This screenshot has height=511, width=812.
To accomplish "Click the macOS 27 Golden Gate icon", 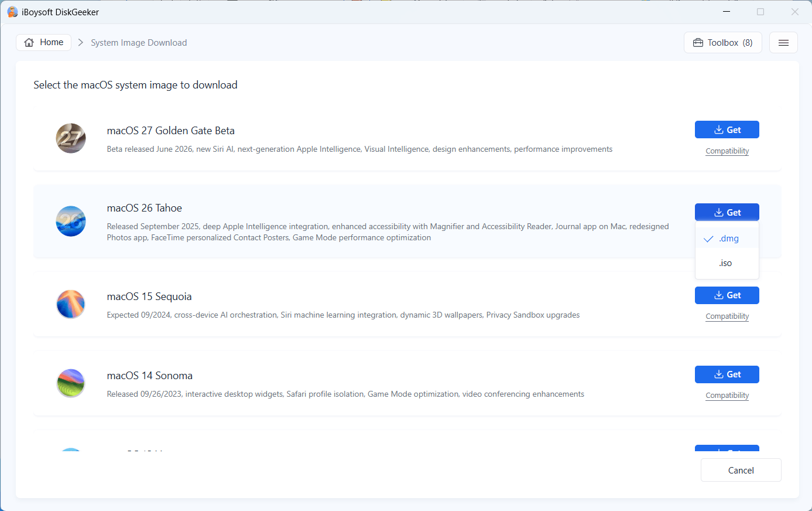I will pyautogui.click(x=71, y=138).
